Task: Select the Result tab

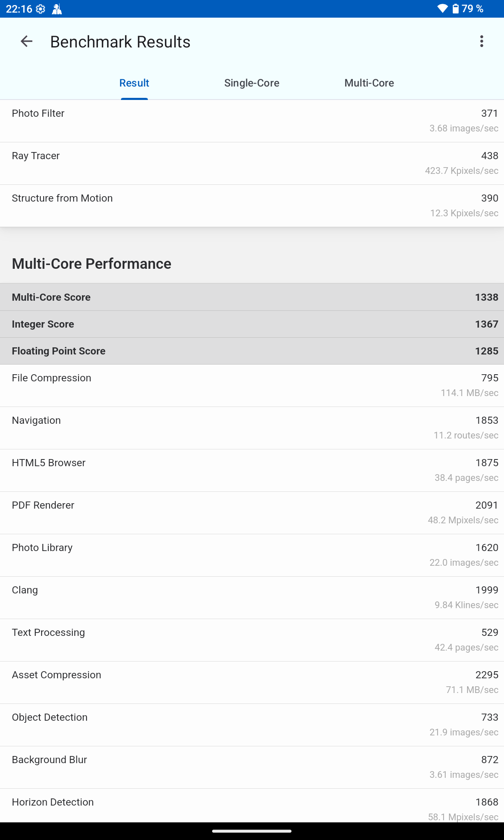Action: [134, 83]
